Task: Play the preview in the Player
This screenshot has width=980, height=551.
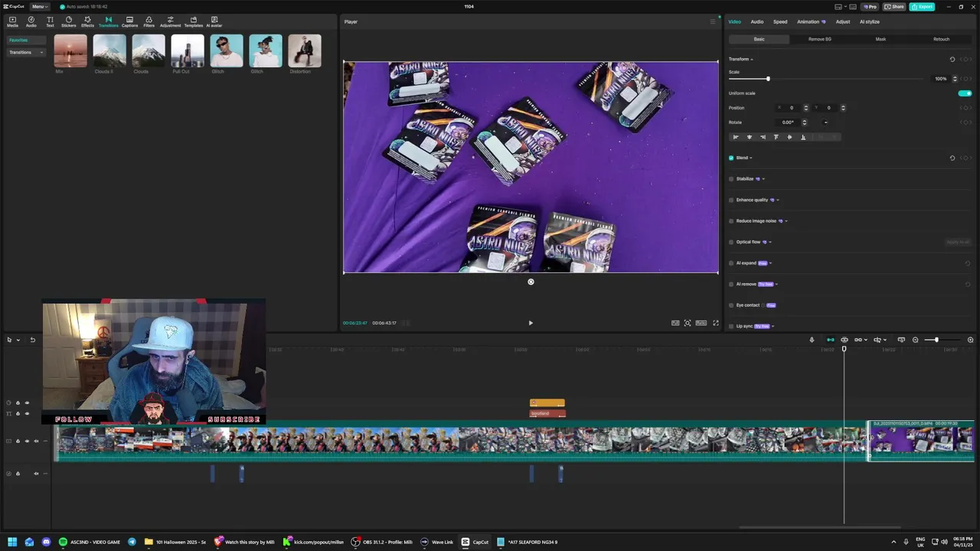Action: [x=531, y=323]
